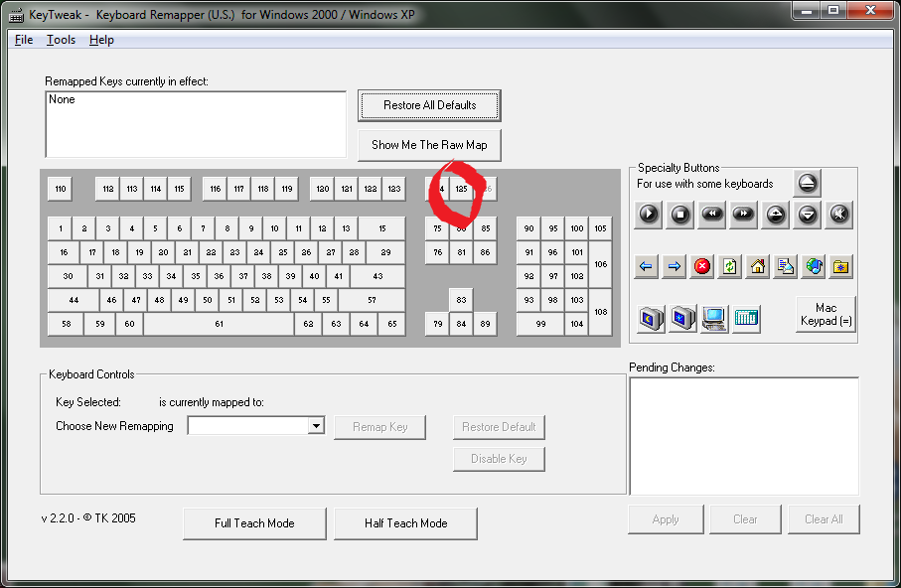This screenshot has height=588, width=901.
Task: Select the browser Home specialty button
Action: click(758, 266)
